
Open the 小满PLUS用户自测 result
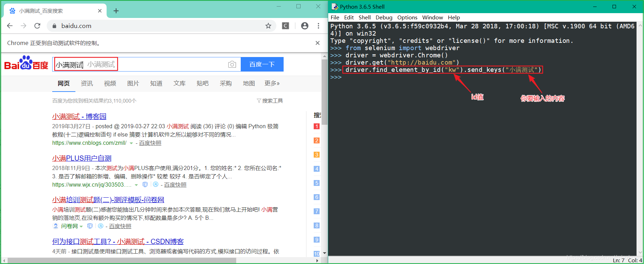tap(82, 158)
